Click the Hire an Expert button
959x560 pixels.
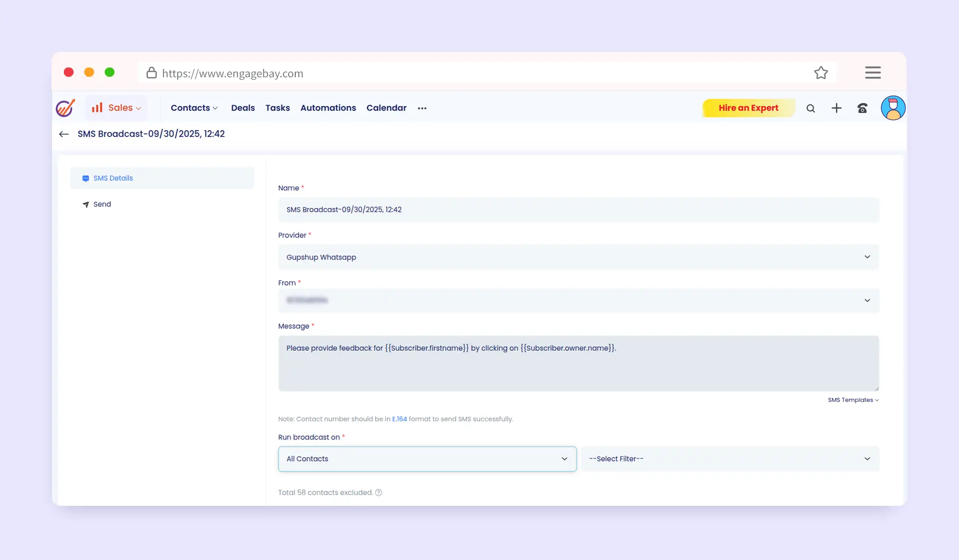tap(748, 108)
